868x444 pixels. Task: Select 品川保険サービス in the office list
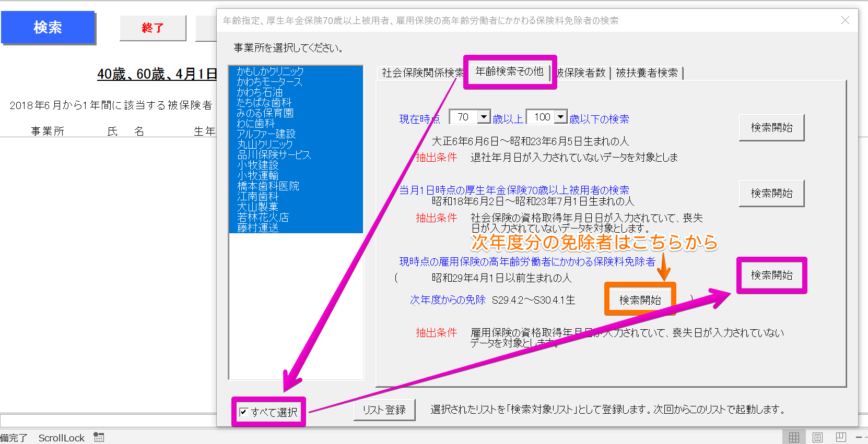tap(296, 155)
